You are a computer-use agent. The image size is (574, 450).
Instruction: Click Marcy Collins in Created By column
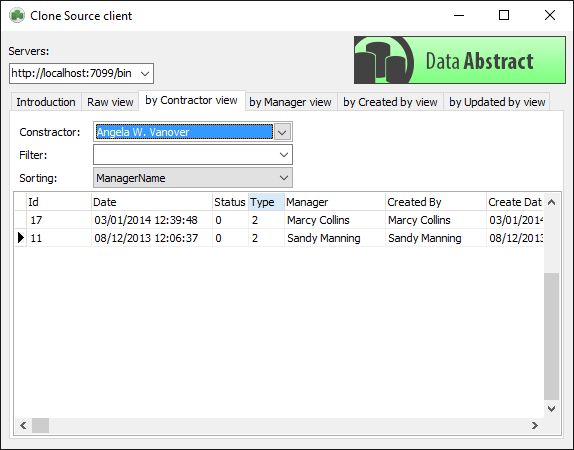436,220
